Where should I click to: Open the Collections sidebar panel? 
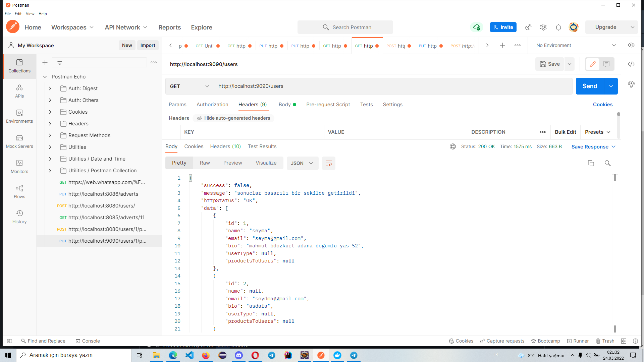click(19, 66)
